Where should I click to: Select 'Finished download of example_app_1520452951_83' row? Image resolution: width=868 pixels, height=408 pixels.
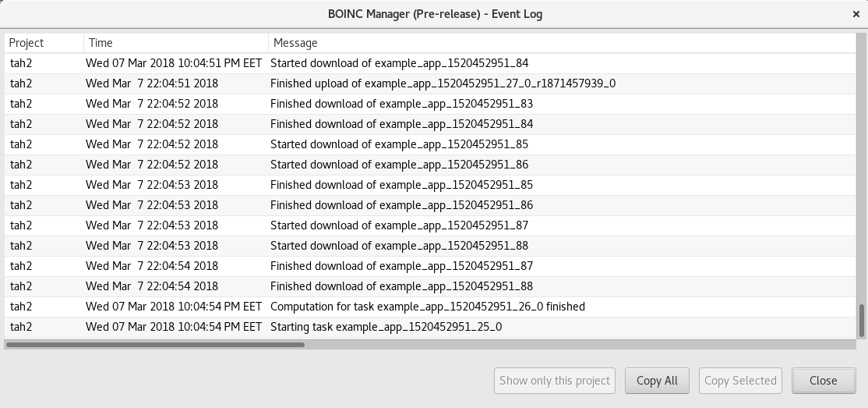point(430,104)
